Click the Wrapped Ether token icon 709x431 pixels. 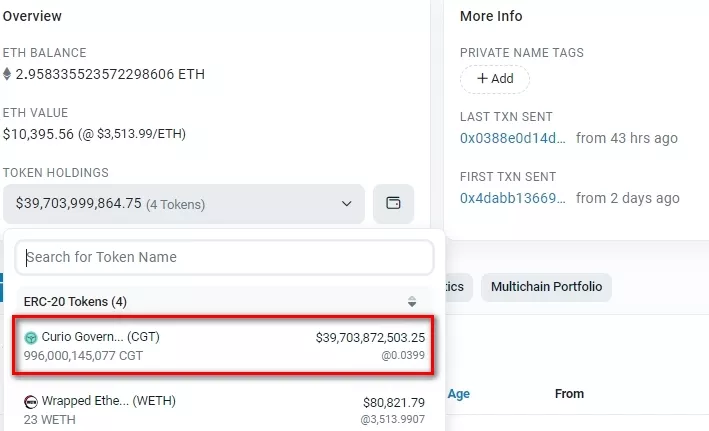click(30, 402)
